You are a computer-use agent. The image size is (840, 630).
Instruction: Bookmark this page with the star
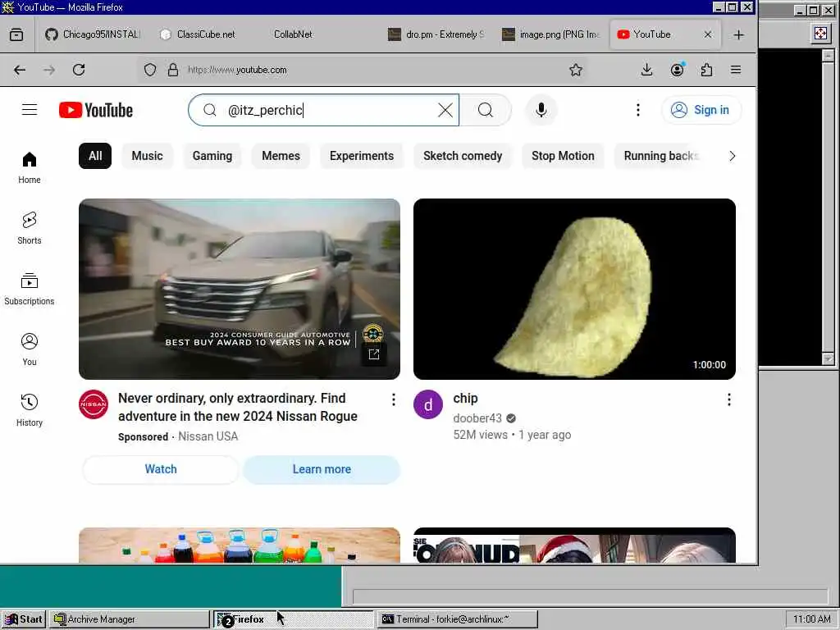(x=576, y=70)
